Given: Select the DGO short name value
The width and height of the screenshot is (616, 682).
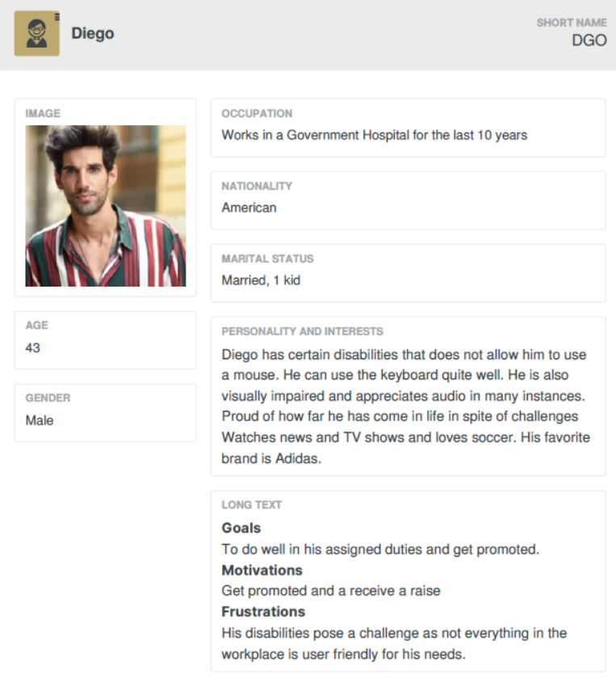Looking at the screenshot, I should click(x=589, y=40).
